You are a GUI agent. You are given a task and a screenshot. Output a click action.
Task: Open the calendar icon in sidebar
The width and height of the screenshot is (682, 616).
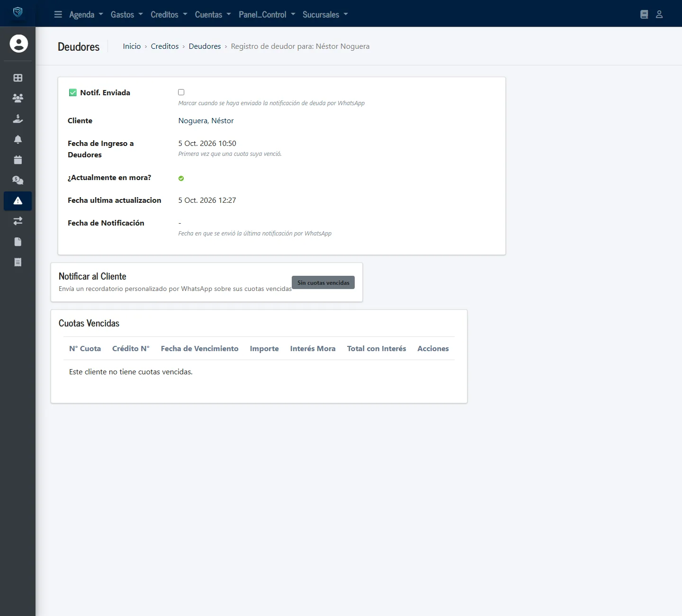pos(18,160)
